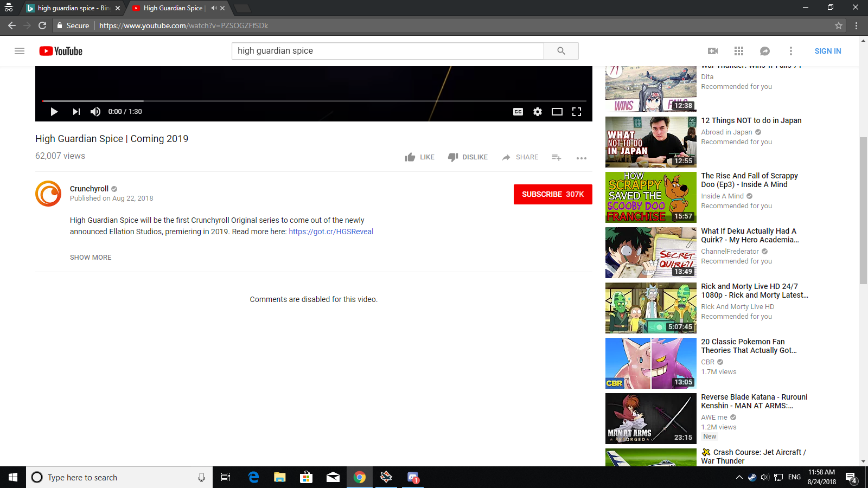Click the video progress bar
This screenshot has width=868, height=488.
click(x=314, y=101)
